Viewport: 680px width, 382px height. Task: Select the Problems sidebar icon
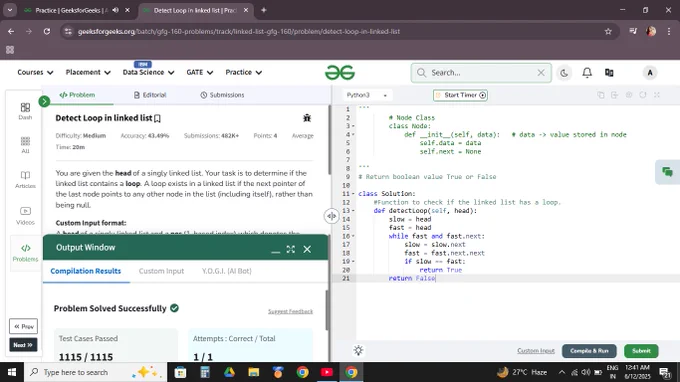click(x=25, y=252)
